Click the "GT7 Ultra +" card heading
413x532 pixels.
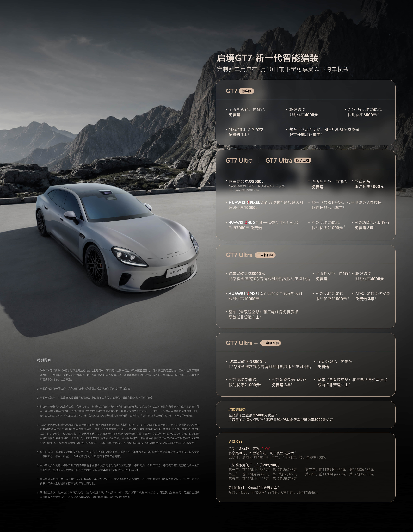coord(242,343)
